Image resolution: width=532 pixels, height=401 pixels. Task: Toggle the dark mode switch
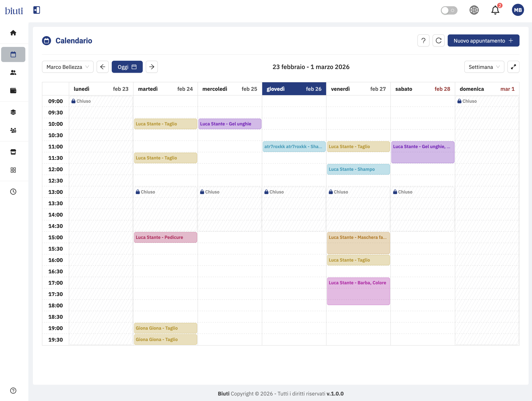[449, 10]
